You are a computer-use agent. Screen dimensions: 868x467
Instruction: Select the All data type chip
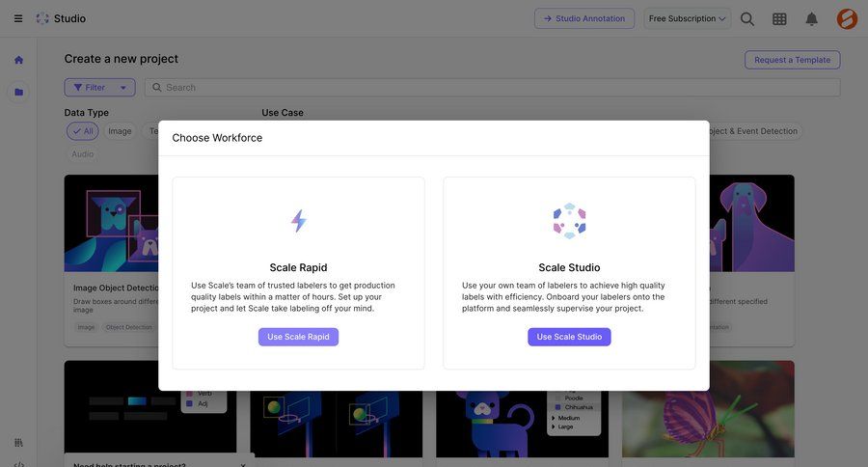(x=83, y=131)
